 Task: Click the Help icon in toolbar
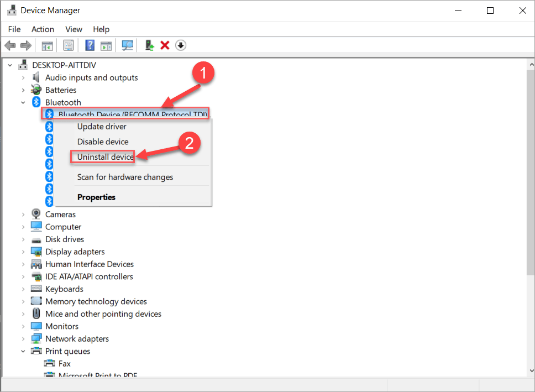coord(90,45)
